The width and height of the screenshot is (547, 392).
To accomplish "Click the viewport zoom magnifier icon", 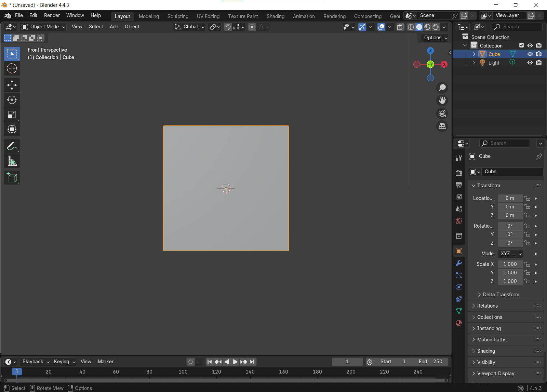I will click(x=442, y=88).
